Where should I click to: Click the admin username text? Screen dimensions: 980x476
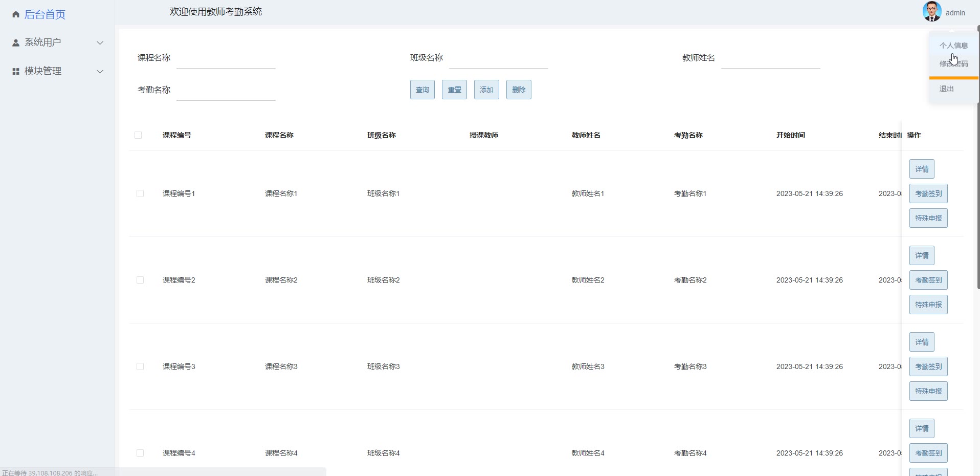(x=955, y=13)
